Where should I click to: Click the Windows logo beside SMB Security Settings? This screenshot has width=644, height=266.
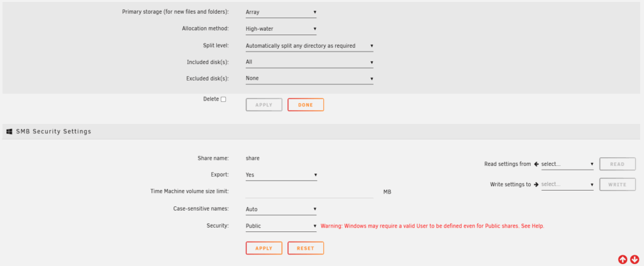(9, 132)
